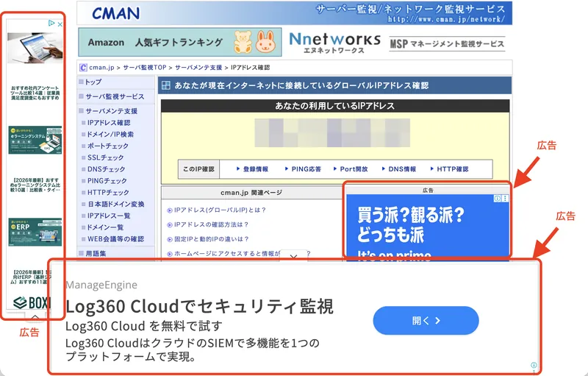Click the ManageEngine advertiser name

pyautogui.click(x=101, y=285)
